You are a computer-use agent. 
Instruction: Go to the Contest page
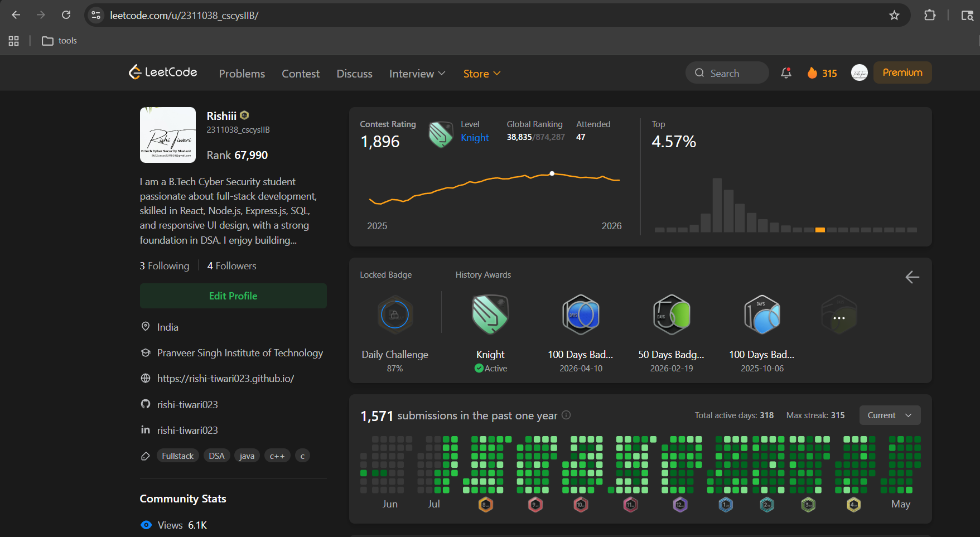pyautogui.click(x=301, y=74)
